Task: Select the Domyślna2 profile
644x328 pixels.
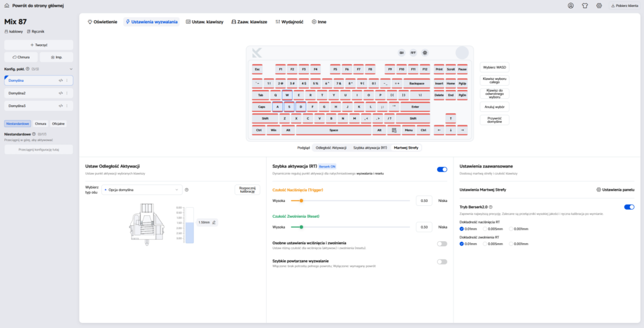Action: point(38,93)
